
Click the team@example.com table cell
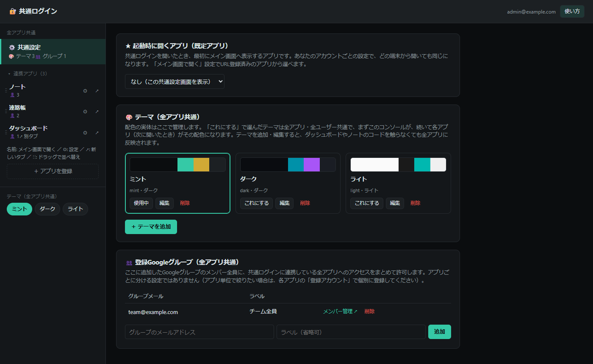(153, 312)
